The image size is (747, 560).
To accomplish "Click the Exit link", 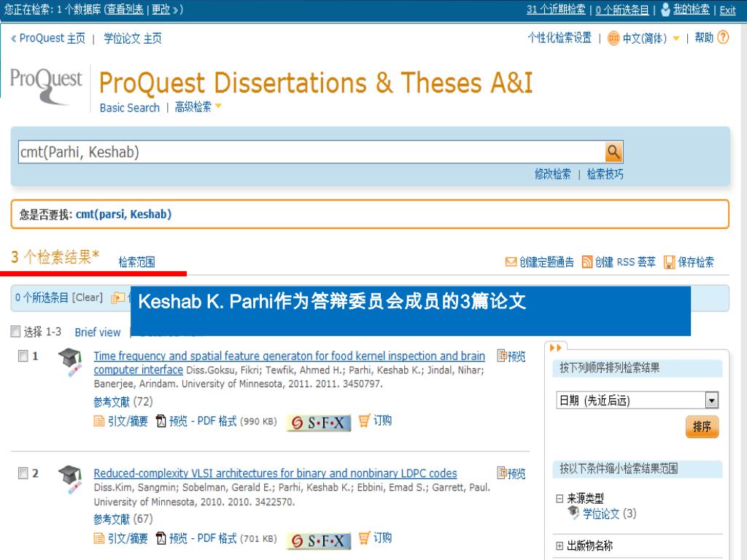I will pyautogui.click(x=727, y=10).
